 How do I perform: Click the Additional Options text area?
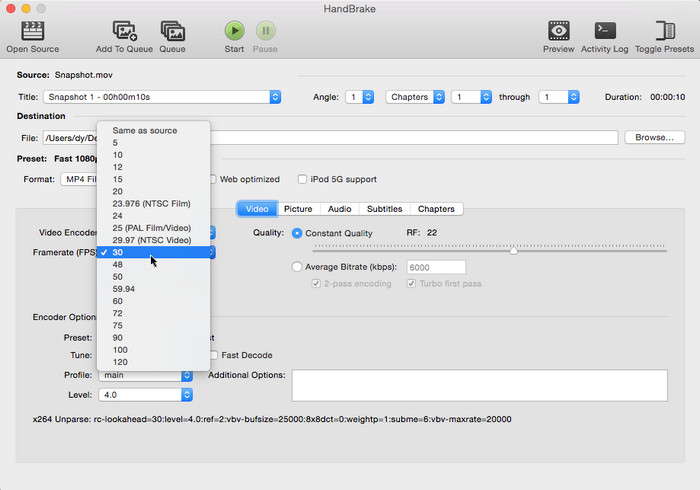480,385
